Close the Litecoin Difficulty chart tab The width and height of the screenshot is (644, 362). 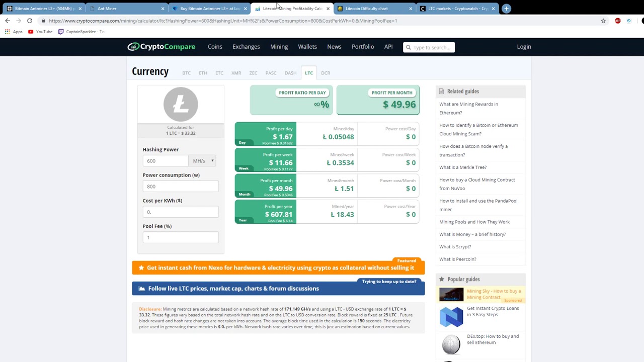coord(411,9)
